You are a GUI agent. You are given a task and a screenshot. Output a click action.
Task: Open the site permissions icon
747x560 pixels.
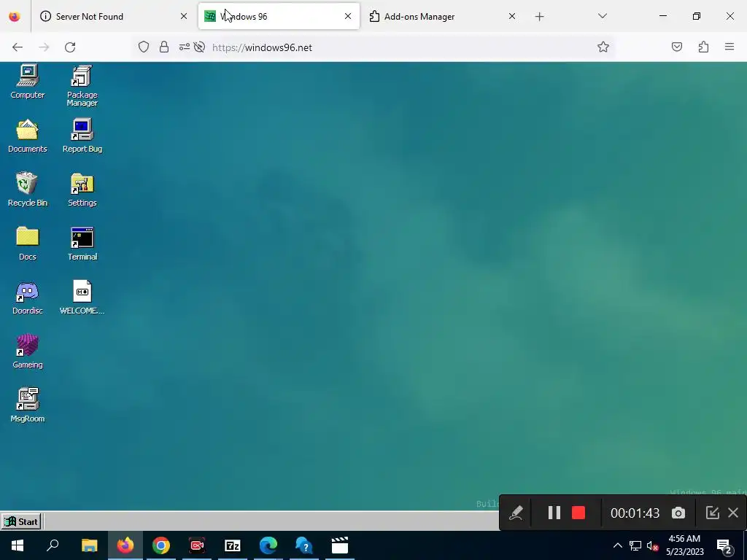(184, 47)
